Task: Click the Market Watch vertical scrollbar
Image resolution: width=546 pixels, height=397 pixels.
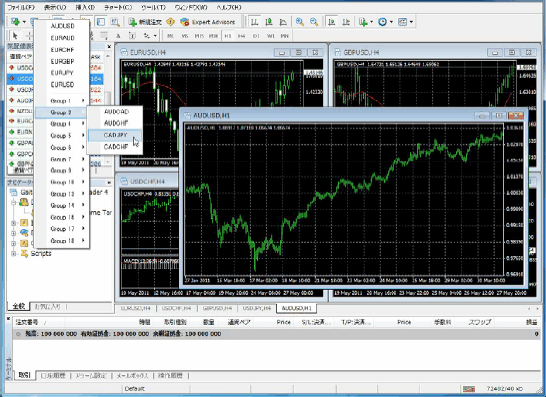Action: 108,109
